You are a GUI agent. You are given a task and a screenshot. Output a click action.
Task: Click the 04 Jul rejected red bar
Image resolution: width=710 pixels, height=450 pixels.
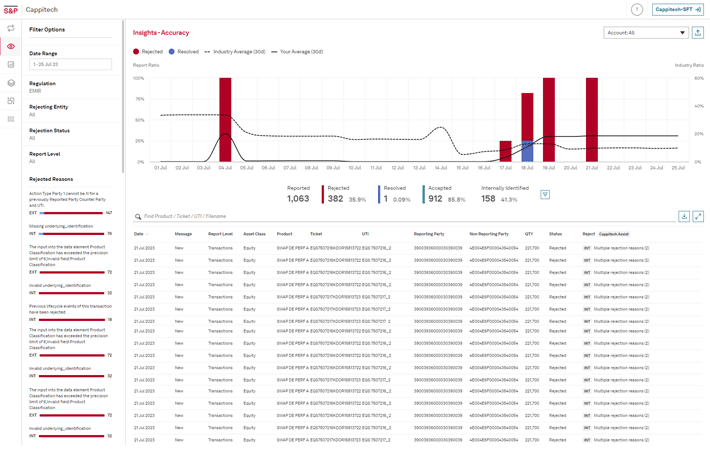pyautogui.click(x=225, y=120)
